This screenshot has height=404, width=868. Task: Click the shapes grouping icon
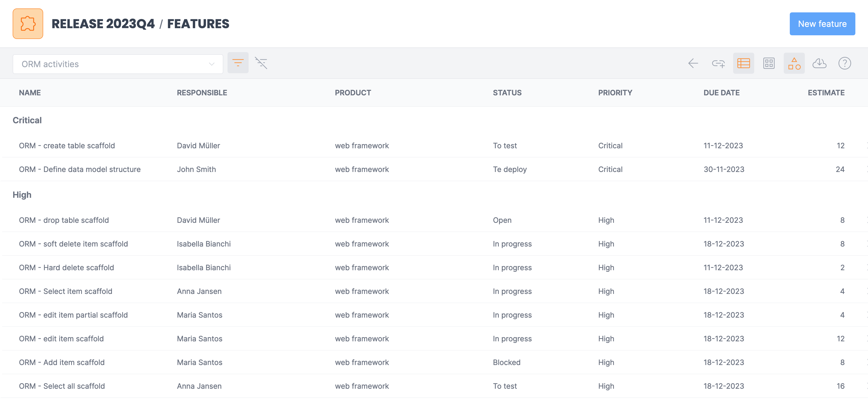[x=794, y=63]
